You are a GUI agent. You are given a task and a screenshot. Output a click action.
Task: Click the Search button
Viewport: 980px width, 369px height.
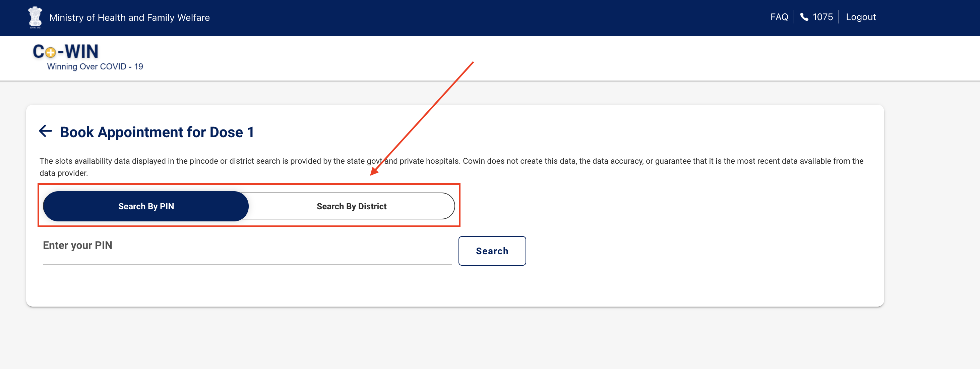(x=492, y=251)
